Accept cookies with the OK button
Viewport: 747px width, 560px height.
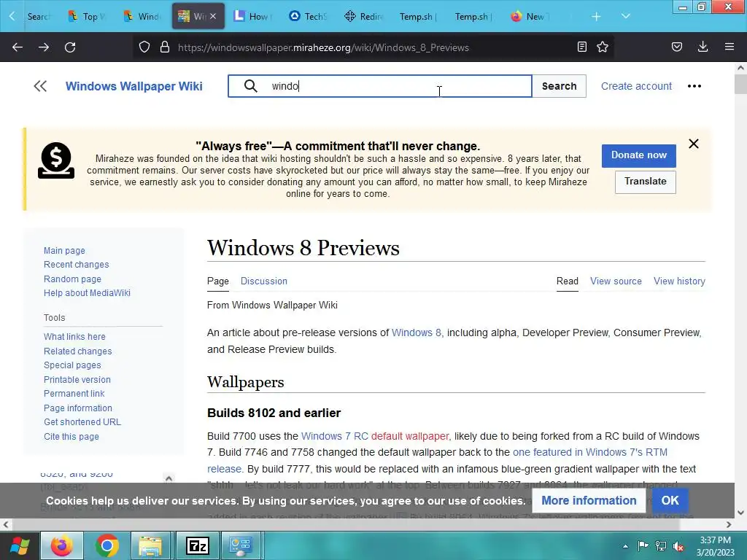pyautogui.click(x=670, y=500)
